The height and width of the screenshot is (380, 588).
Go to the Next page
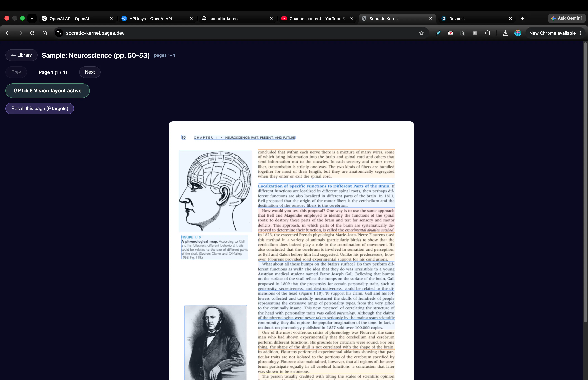[90, 72]
